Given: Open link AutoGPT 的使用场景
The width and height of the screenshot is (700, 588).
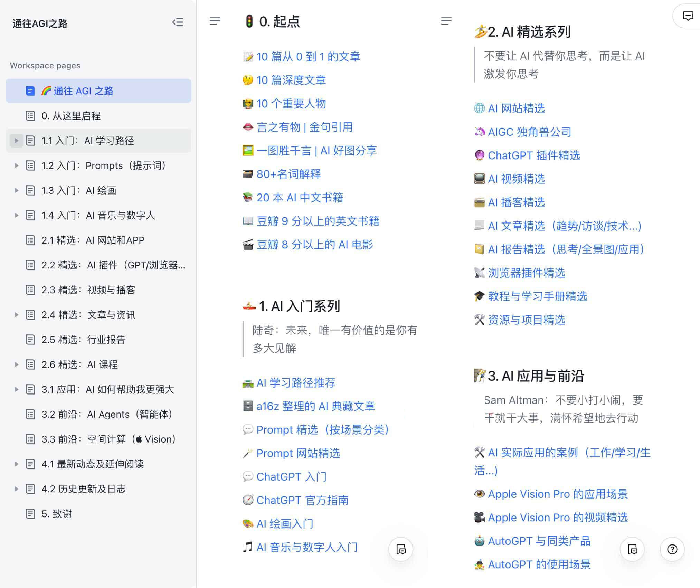Looking at the screenshot, I should tap(539, 565).
